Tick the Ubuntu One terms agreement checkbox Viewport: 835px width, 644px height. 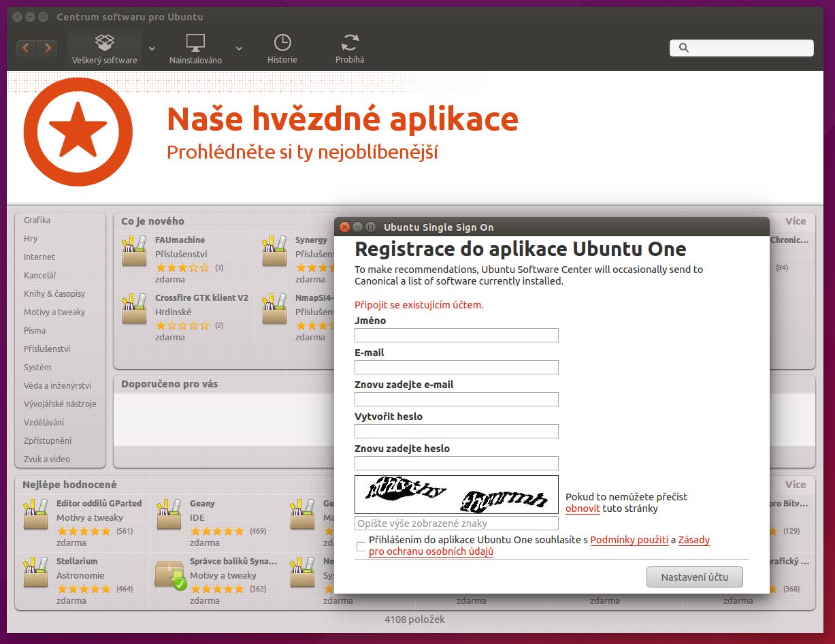tap(361, 546)
